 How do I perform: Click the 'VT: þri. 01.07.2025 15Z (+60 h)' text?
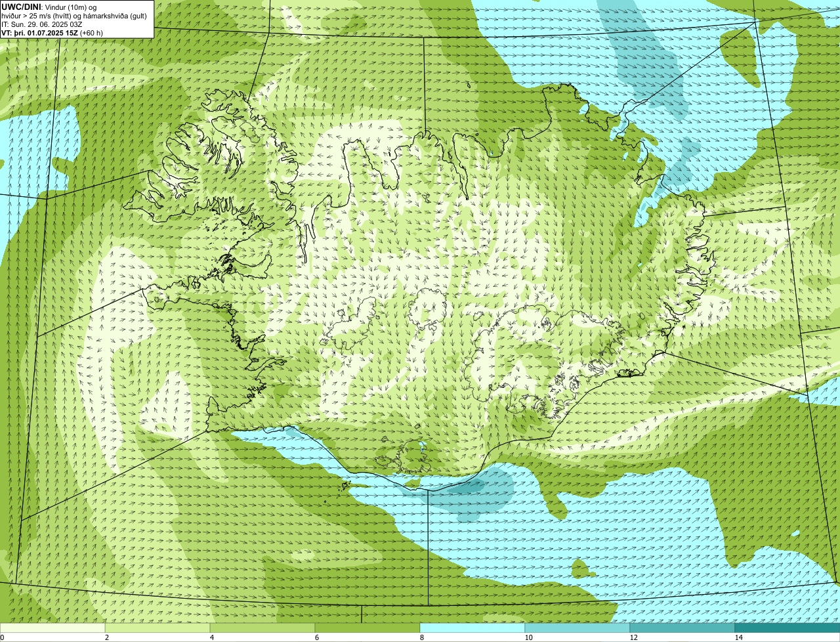pos(52,33)
